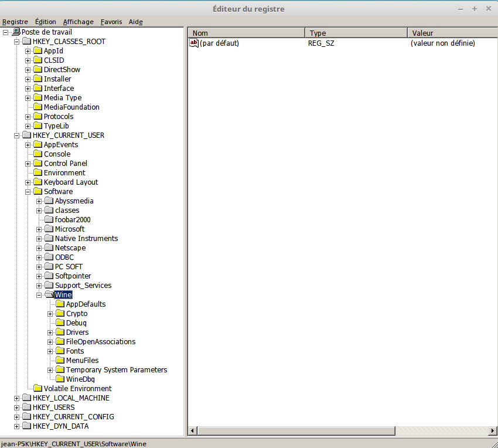498x448 pixels.
Task: Collapse the Software key
Action: coord(28,192)
